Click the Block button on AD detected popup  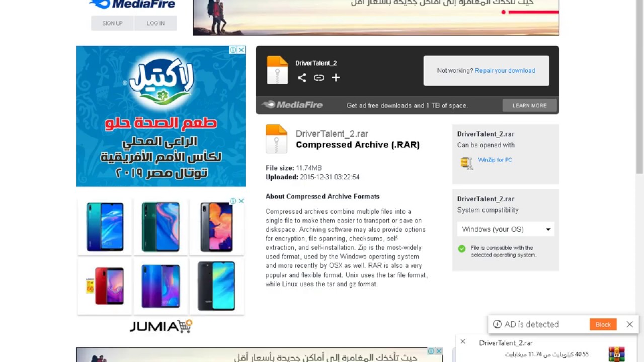coord(603,324)
